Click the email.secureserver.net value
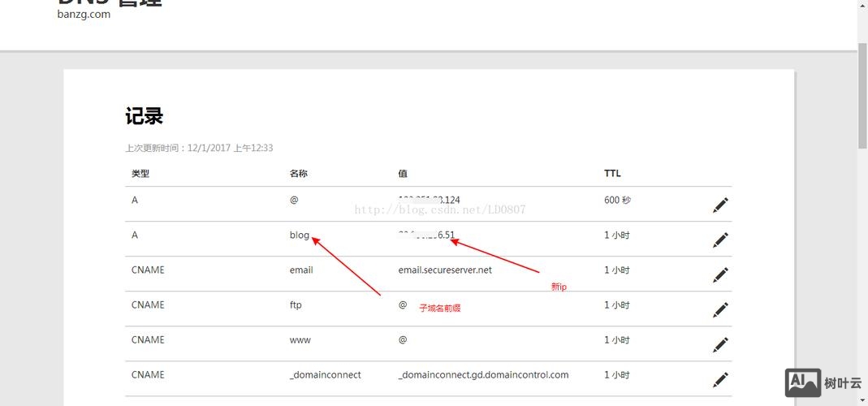 pos(445,270)
